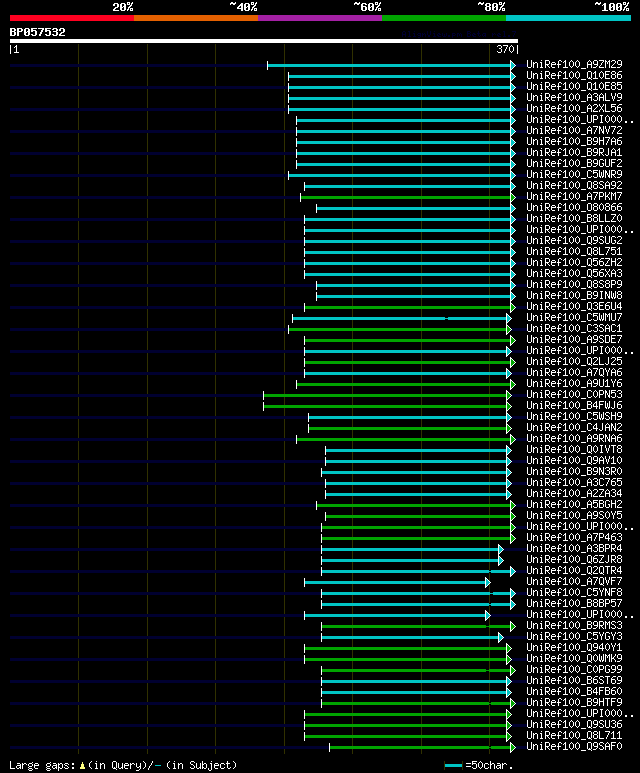Viewport: 640px width, 773px height.
Task: Select label UniRef100_Q8L711
Action: coord(574,736)
